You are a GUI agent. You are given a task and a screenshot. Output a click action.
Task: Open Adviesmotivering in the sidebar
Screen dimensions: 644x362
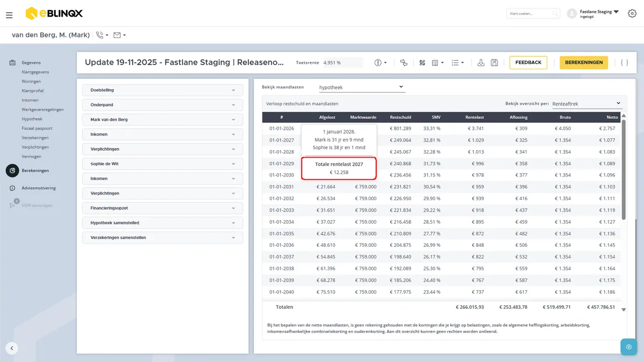point(39,188)
